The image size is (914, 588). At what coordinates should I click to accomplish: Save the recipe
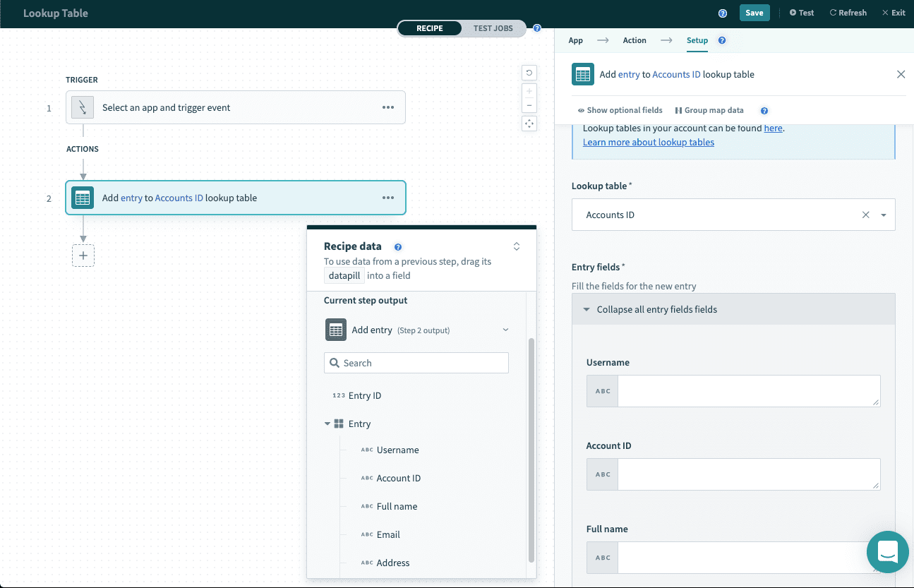[754, 12]
